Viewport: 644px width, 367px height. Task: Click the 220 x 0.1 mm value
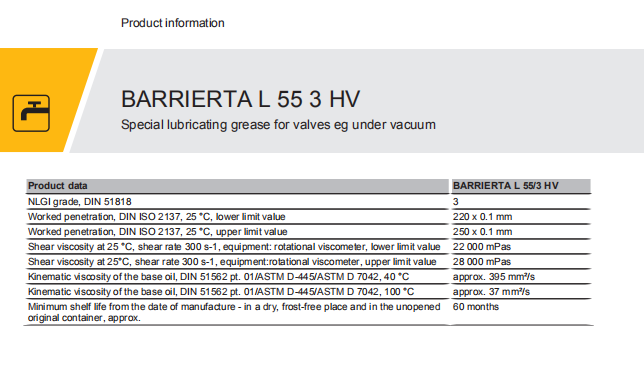point(483,217)
